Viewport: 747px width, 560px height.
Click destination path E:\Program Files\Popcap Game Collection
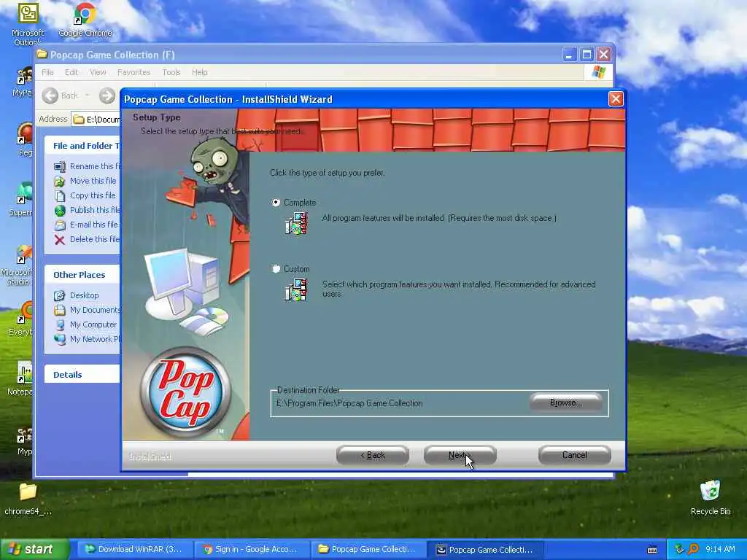coord(349,403)
